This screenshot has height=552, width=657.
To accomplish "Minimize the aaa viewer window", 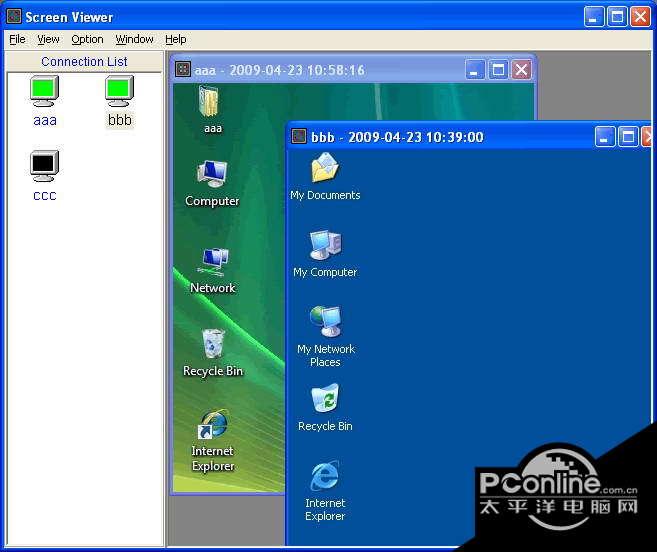I will [x=475, y=70].
